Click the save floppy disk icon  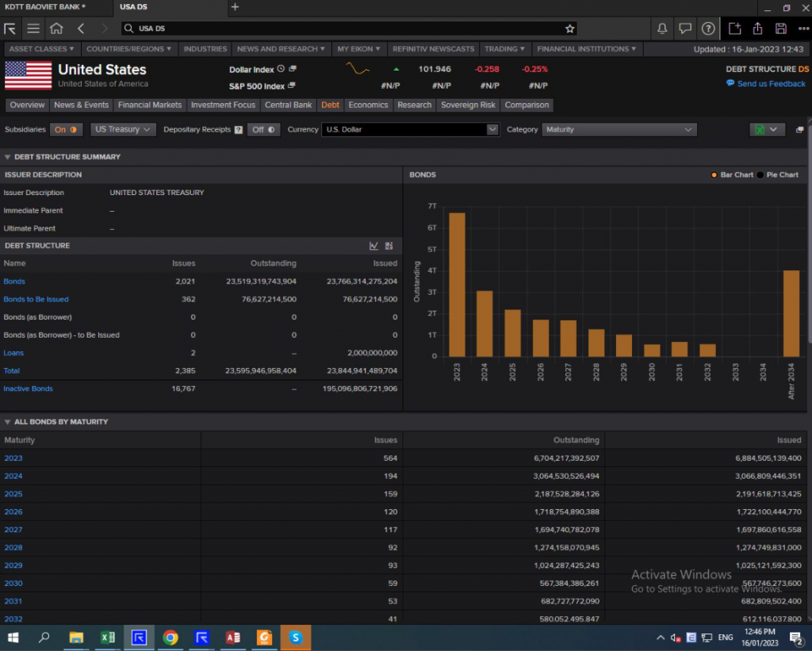coord(781,29)
